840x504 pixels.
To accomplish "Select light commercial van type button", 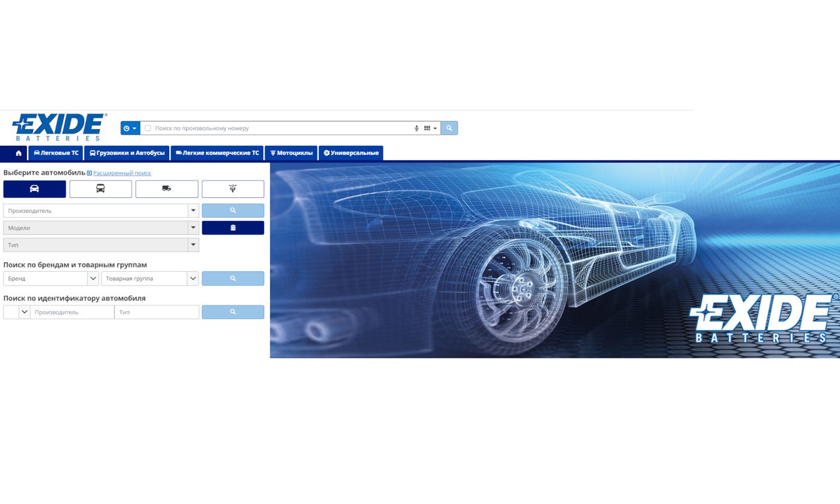I will click(x=167, y=189).
